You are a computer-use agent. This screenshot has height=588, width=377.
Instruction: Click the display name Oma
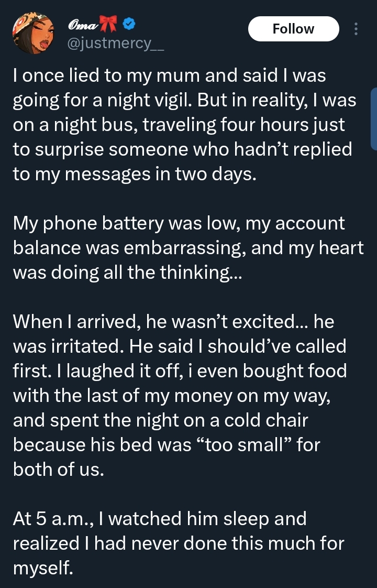coord(80,25)
